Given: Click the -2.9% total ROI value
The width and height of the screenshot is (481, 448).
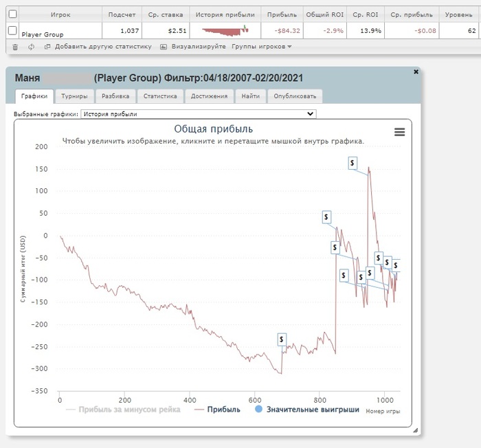Looking at the screenshot, I should point(333,31).
